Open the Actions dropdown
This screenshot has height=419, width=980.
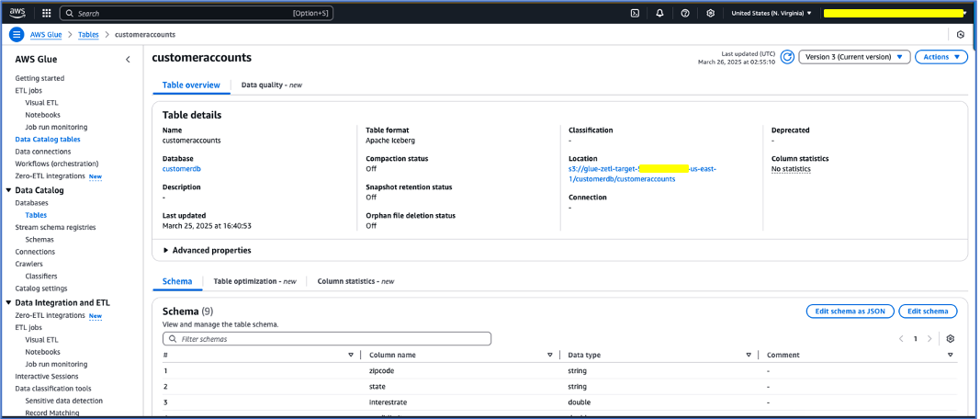[941, 57]
